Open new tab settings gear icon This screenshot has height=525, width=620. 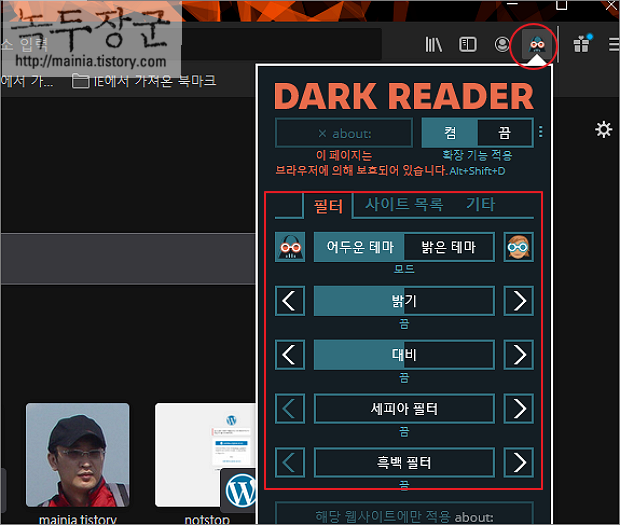pyautogui.click(x=603, y=130)
